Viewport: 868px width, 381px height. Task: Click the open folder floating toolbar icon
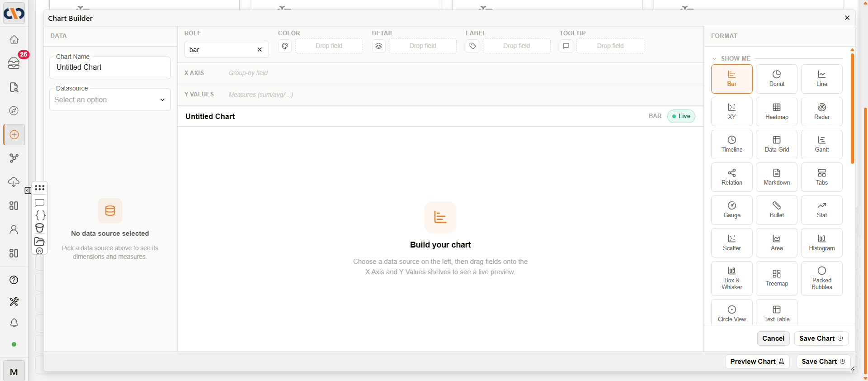pyautogui.click(x=40, y=241)
